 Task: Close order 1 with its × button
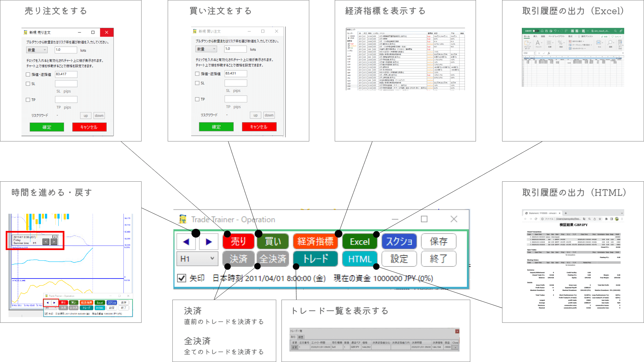coord(455,347)
